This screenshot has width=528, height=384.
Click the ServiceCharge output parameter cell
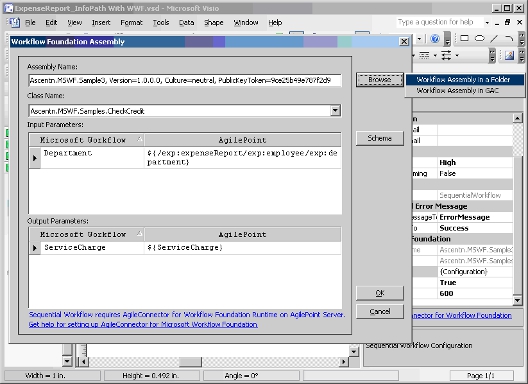[93, 248]
